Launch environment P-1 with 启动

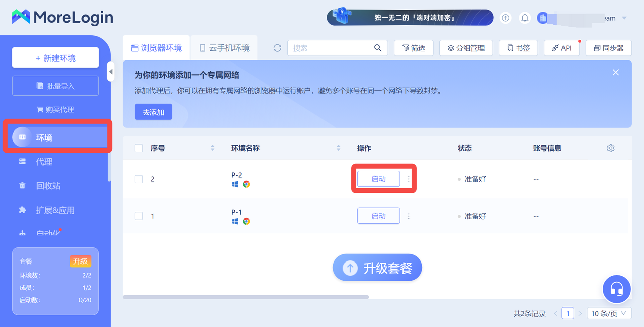click(x=378, y=216)
